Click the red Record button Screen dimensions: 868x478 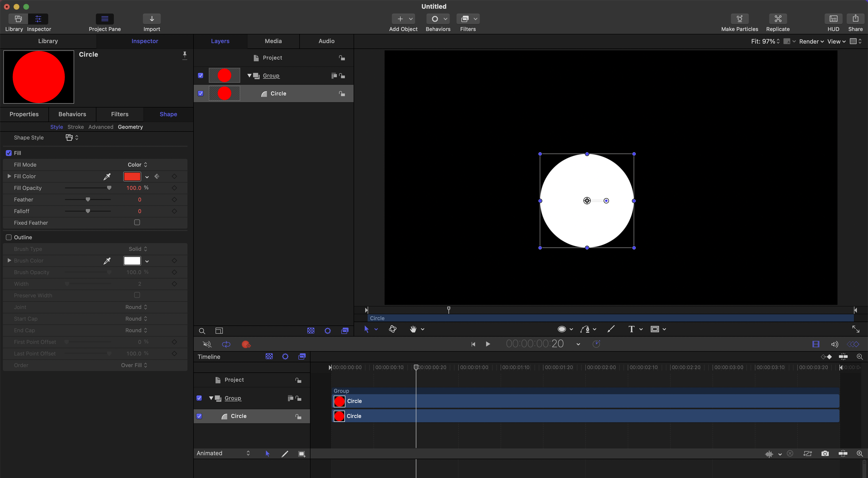(x=246, y=344)
